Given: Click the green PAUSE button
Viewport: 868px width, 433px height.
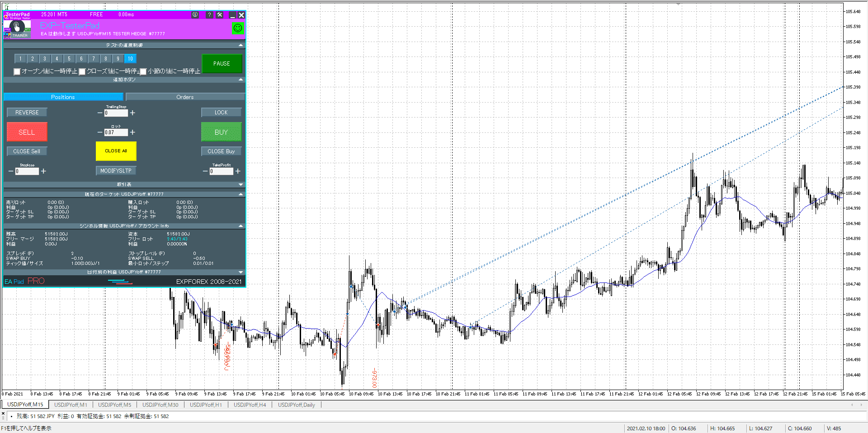Looking at the screenshot, I should [x=222, y=64].
